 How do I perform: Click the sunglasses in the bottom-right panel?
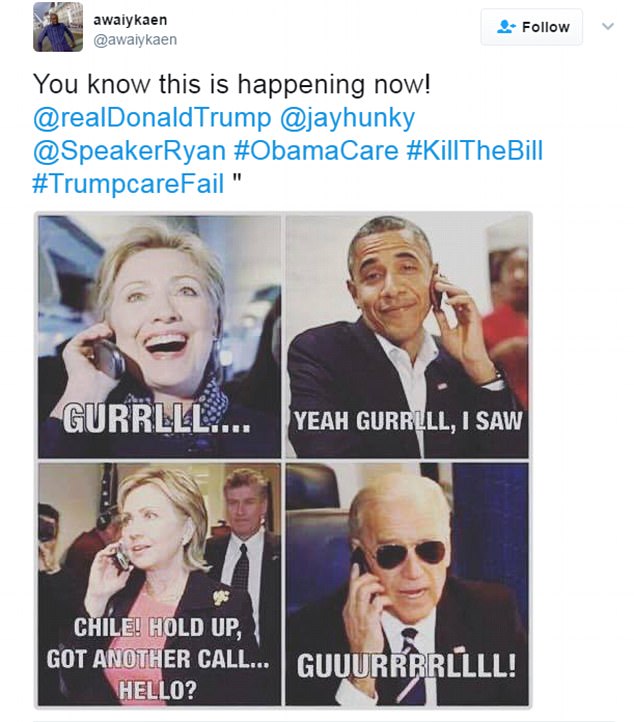click(409, 554)
